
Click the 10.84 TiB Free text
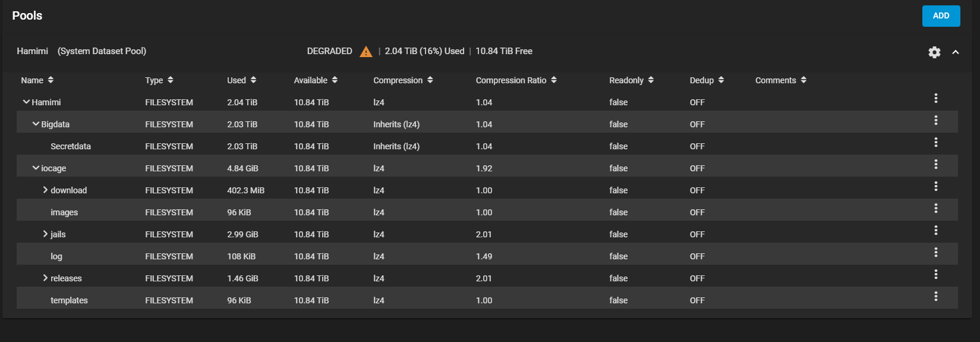click(504, 51)
